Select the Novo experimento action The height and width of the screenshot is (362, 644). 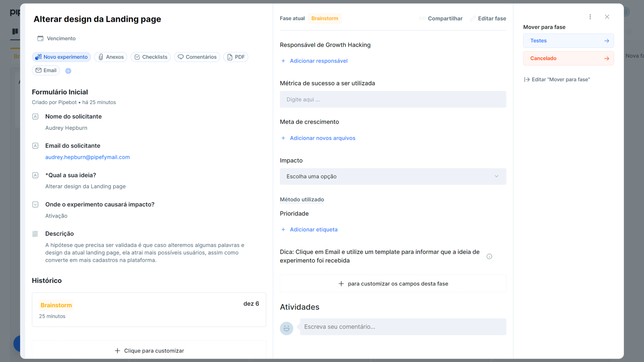coord(61,57)
